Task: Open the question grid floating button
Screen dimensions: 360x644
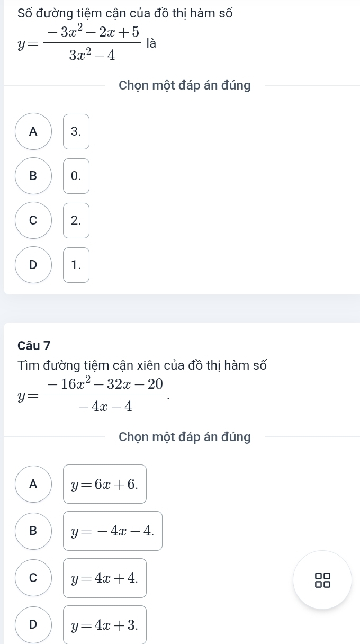Action: pos(322,580)
